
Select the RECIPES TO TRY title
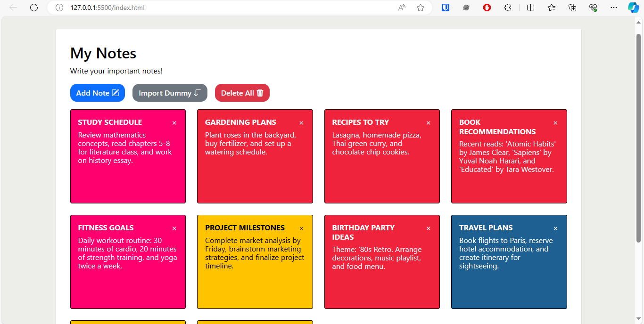pyautogui.click(x=361, y=122)
